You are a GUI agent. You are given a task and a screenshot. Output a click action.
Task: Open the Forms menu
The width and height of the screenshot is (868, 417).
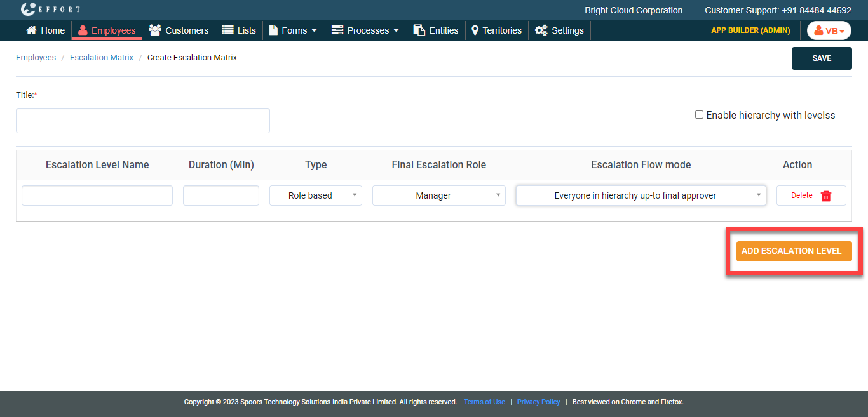pos(293,30)
